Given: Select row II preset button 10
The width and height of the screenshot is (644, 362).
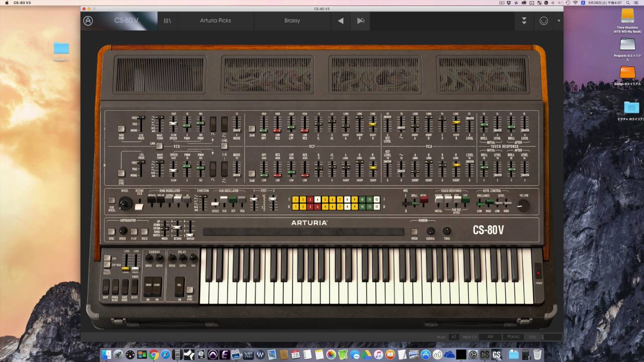Looking at the screenshot, I should (x=362, y=206).
